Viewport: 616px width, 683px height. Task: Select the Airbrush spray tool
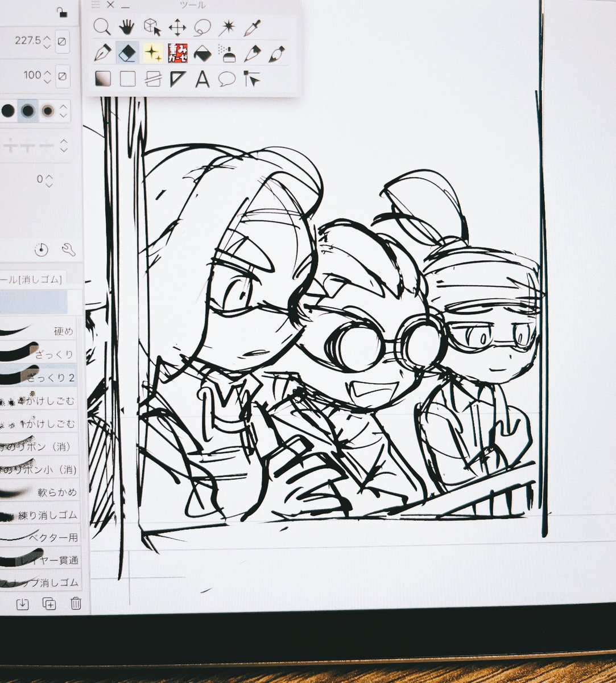tap(227, 54)
